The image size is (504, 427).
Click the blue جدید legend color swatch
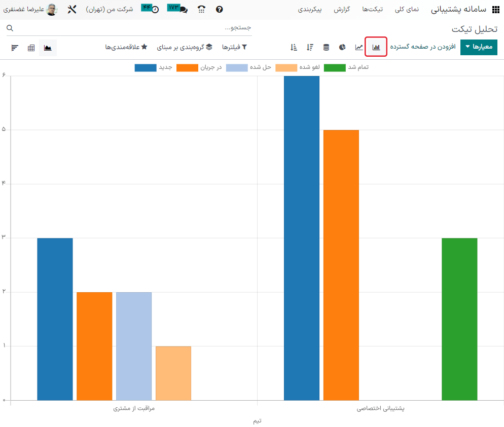pyautogui.click(x=146, y=68)
